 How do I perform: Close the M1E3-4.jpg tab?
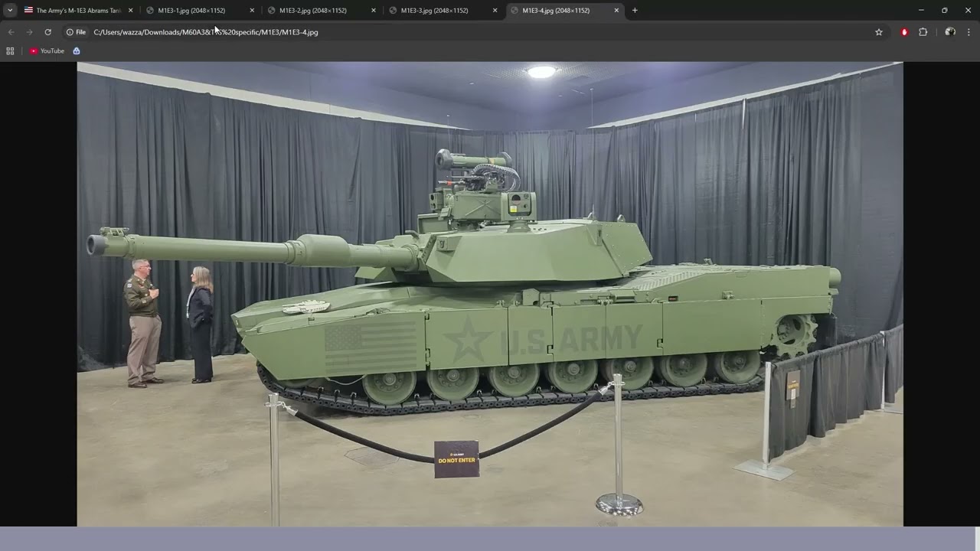[x=616, y=11]
